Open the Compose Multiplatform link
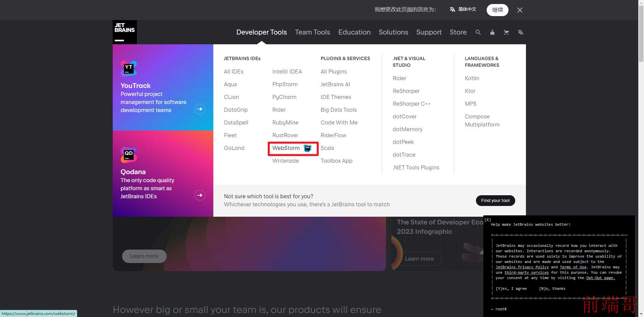The image size is (644, 317). [x=482, y=120]
